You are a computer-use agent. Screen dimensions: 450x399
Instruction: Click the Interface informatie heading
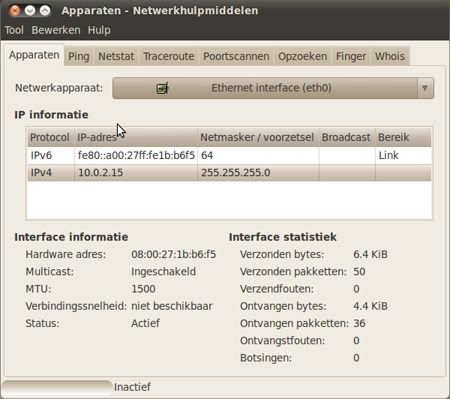[x=71, y=237]
